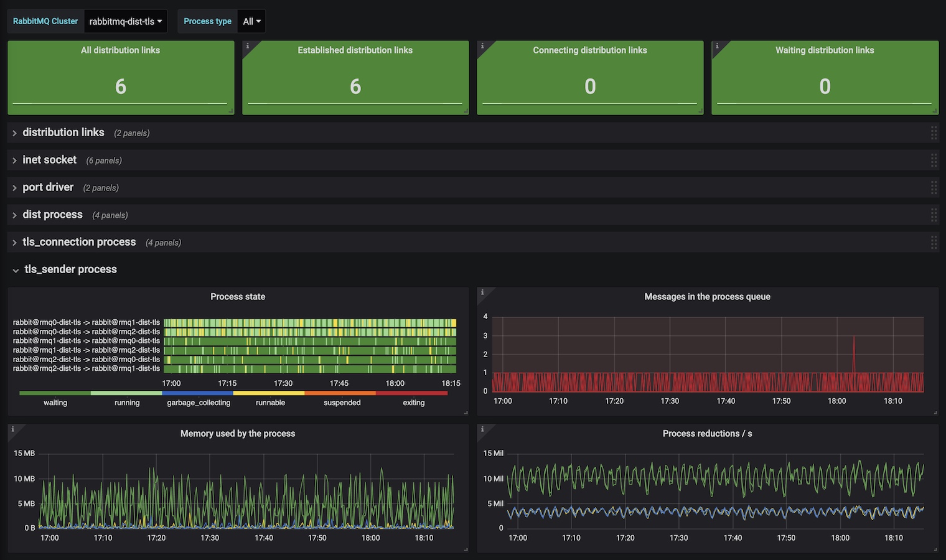Click the Memory used by the process title
This screenshot has height=560, width=946.
(x=238, y=434)
